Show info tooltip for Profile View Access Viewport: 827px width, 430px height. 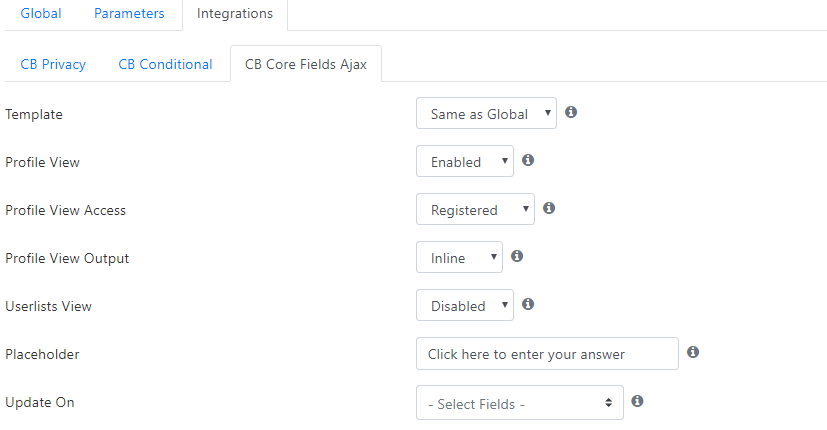click(x=549, y=208)
